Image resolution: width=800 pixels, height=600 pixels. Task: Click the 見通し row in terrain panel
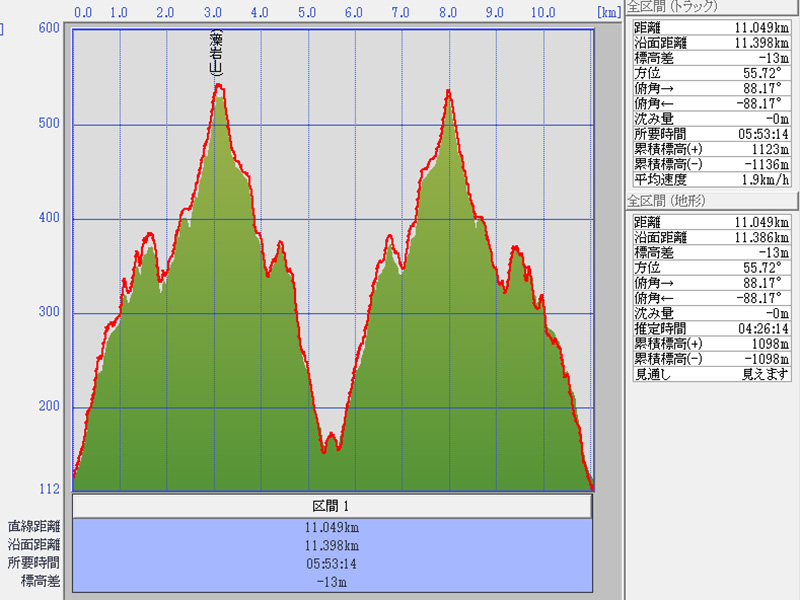click(x=712, y=374)
